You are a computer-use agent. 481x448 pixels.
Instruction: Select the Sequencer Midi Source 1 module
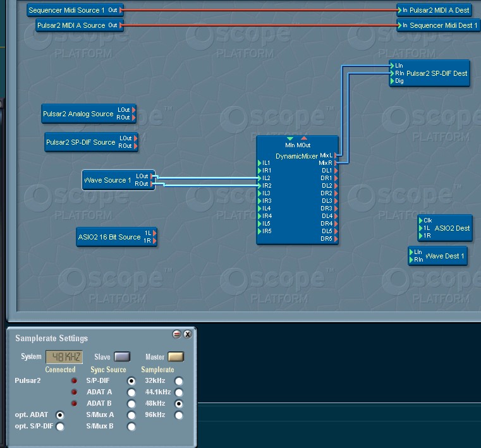[66, 10]
